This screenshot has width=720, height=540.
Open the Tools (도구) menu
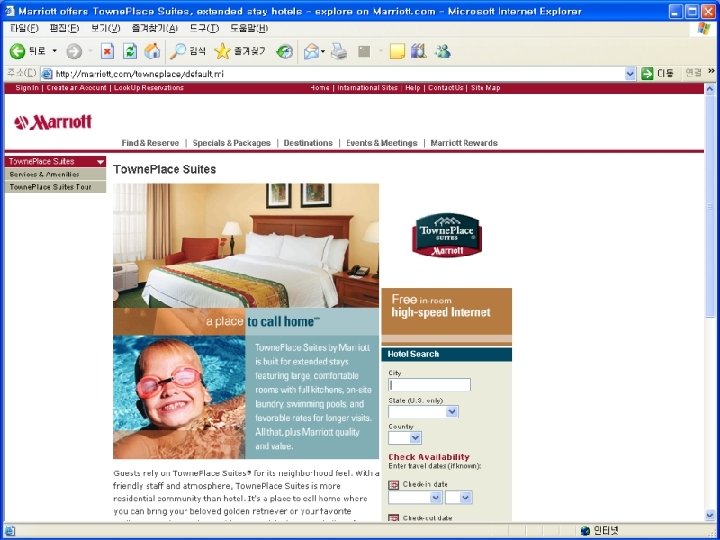(204, 28)
